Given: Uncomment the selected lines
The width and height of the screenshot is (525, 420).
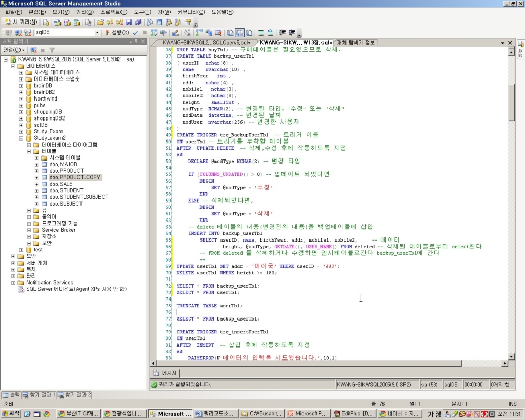Looking at the screenshot, I should [270, 32].
